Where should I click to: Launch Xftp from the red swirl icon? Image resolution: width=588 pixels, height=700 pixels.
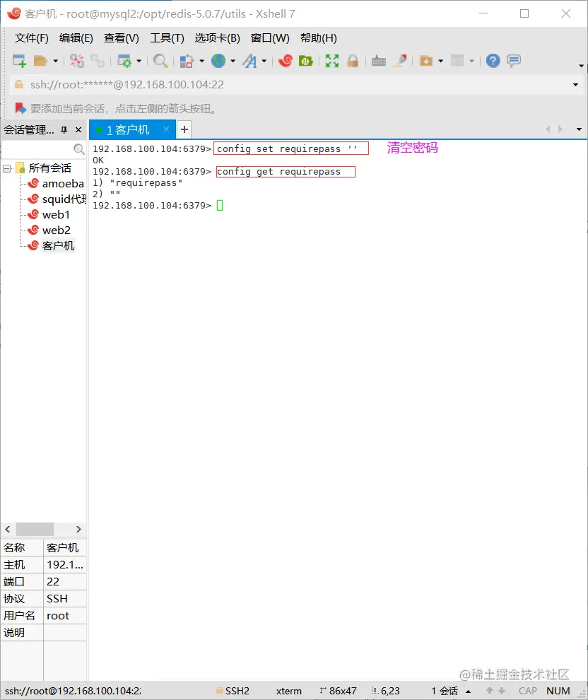[285, 61]
